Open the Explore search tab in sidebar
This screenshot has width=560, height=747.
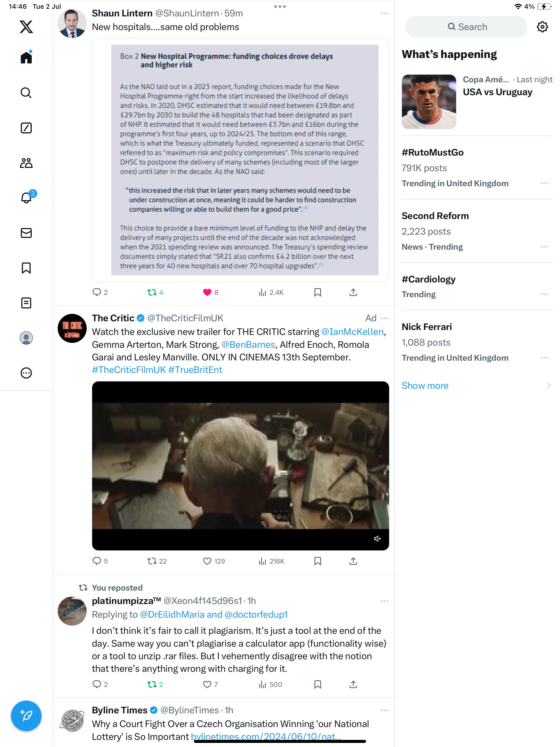point(26,92)
